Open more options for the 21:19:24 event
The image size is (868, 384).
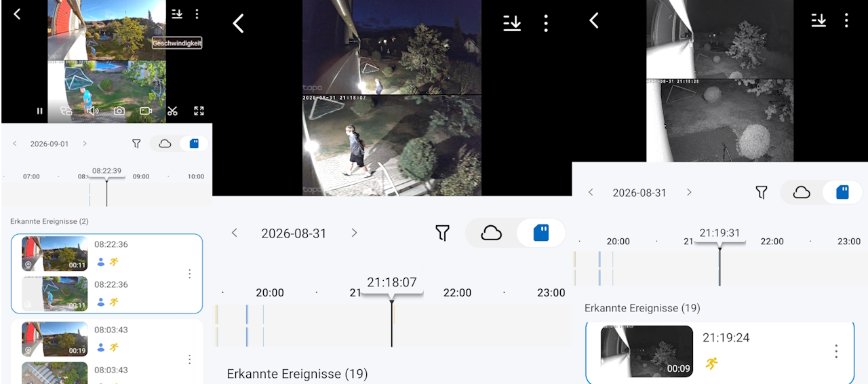click(x=836, y=351)
